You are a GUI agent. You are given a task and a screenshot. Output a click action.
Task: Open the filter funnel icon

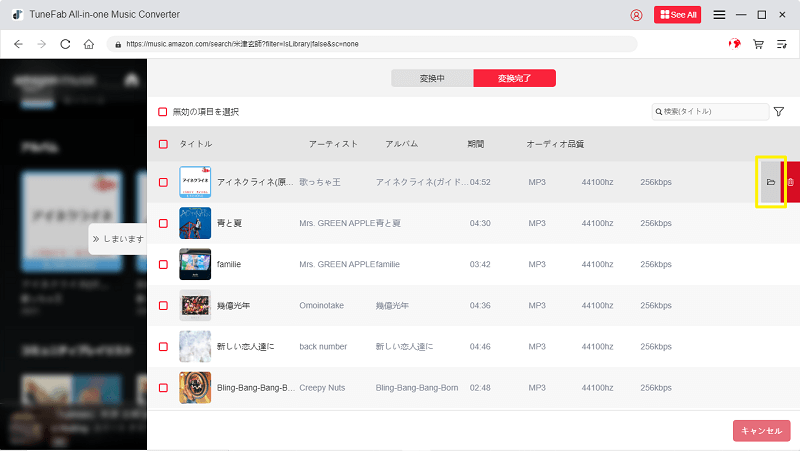pos(779,111)
